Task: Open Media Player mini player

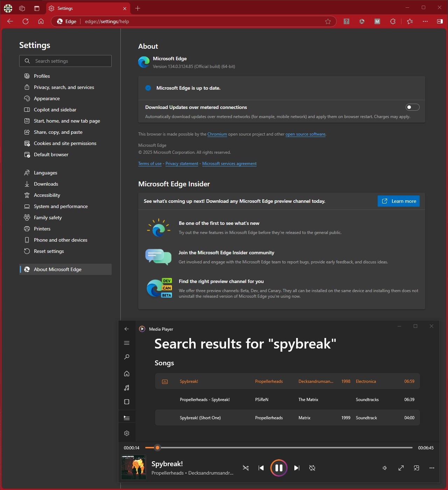Action: 416,468
